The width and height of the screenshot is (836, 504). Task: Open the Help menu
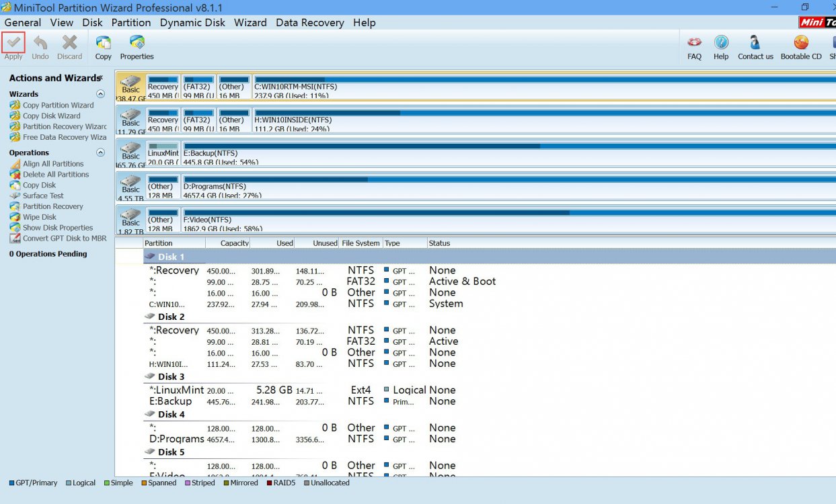click(364, 22)
